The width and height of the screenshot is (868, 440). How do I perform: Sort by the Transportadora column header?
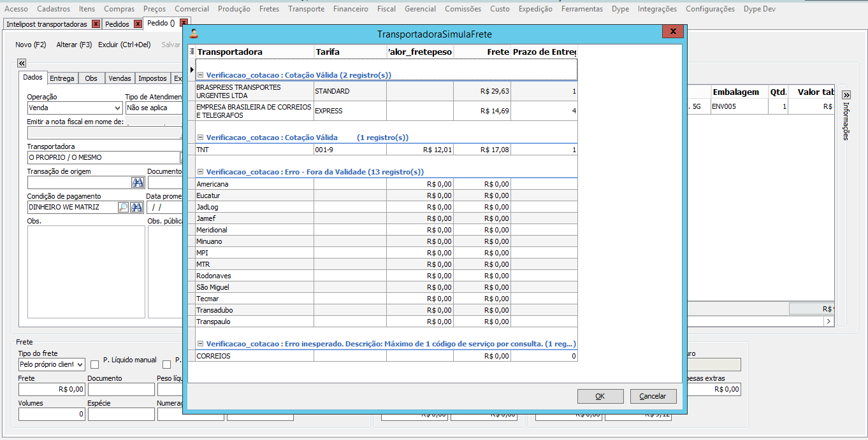pos(255,52)
